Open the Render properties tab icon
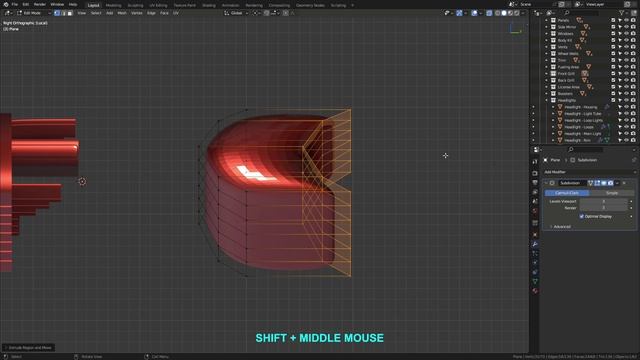640x360 pixels. coord(535,173)
